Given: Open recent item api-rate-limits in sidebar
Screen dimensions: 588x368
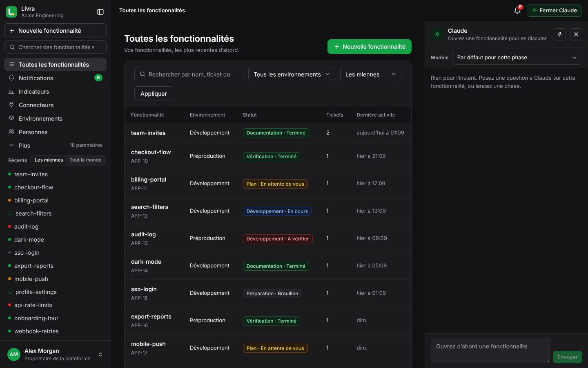Looking at the screenshot, I should (x=55, y=305).
